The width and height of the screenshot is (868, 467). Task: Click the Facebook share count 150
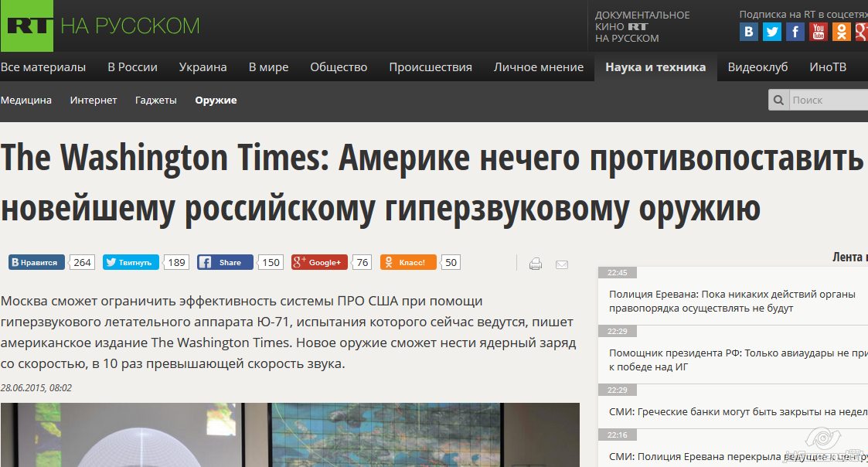tap(271, 262)
